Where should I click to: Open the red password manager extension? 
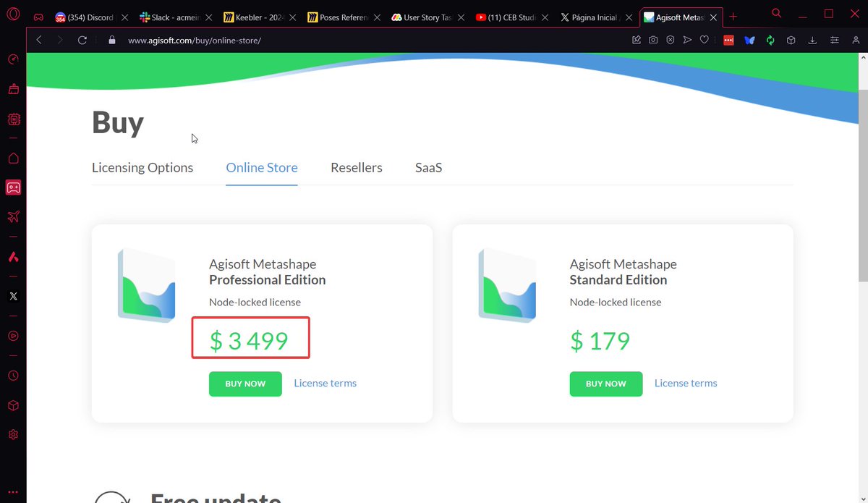pos(728,40)
